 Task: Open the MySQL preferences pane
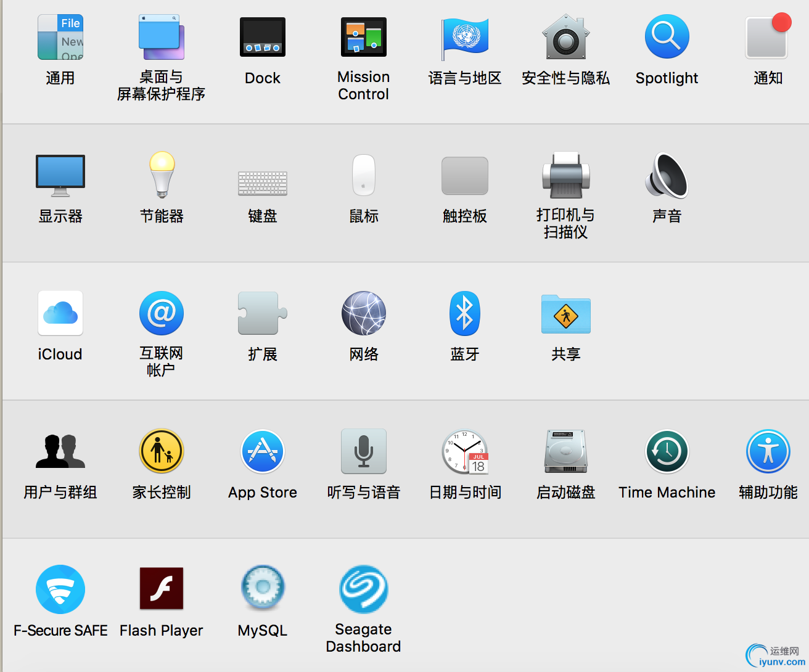coord(263,588)
